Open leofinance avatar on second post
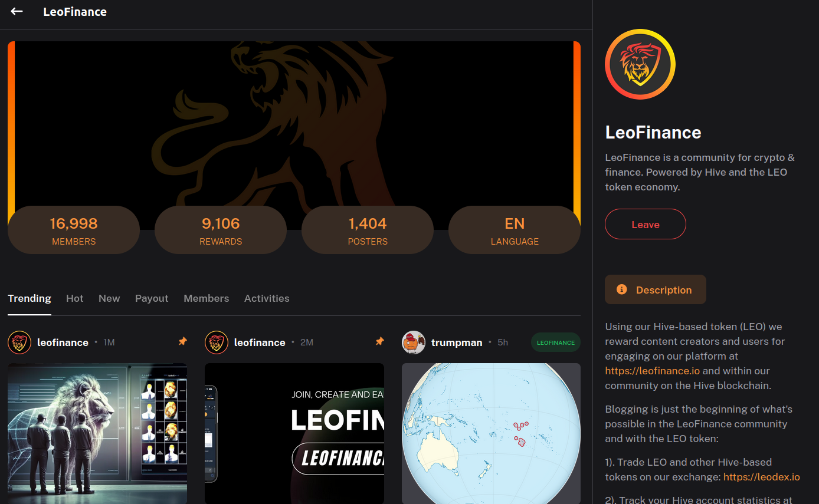The image size is (819, 504). (217, 342)
